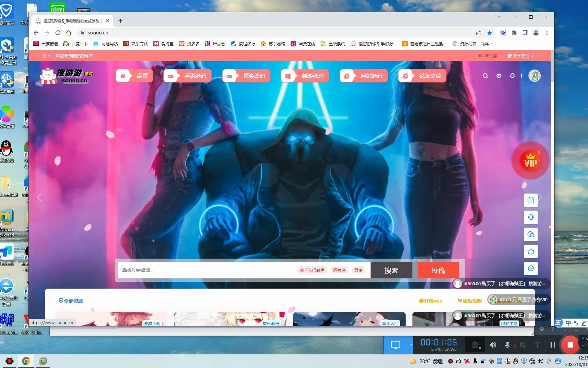Click the 投稿 button
Image resolution: width=588 pixels, height=368 pixels.
click(438, 270)
